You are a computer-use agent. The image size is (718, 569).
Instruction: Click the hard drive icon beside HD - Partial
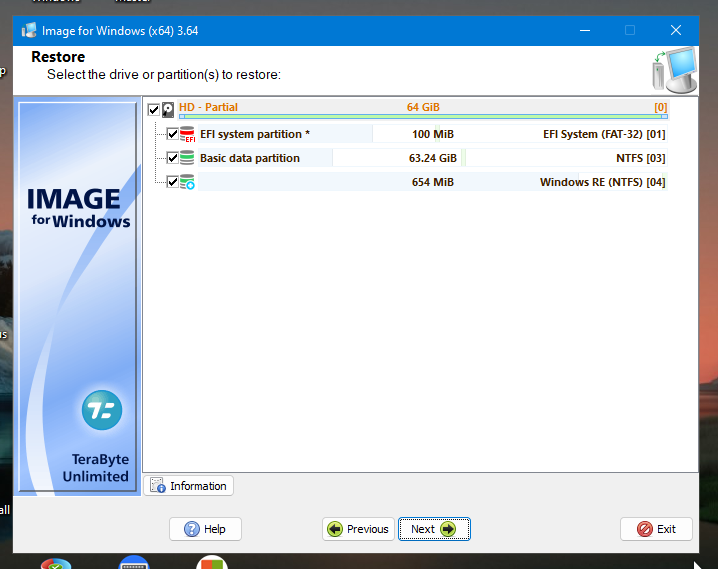pos(168,109)
